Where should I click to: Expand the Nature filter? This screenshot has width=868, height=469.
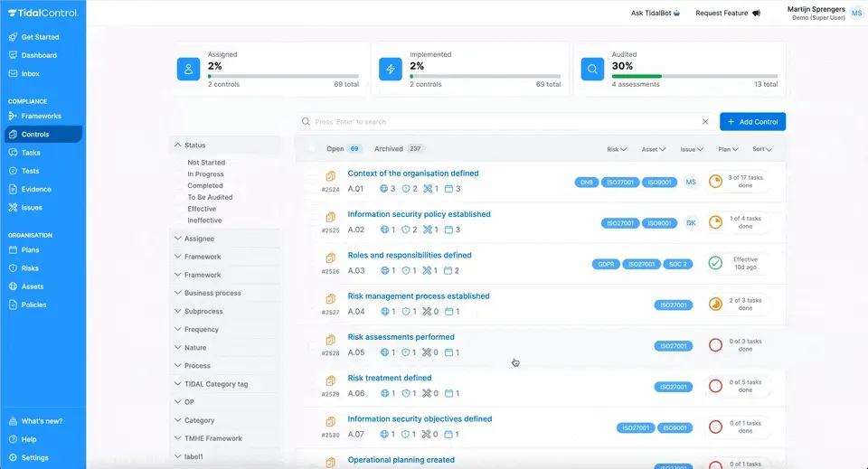click(225, 347)
